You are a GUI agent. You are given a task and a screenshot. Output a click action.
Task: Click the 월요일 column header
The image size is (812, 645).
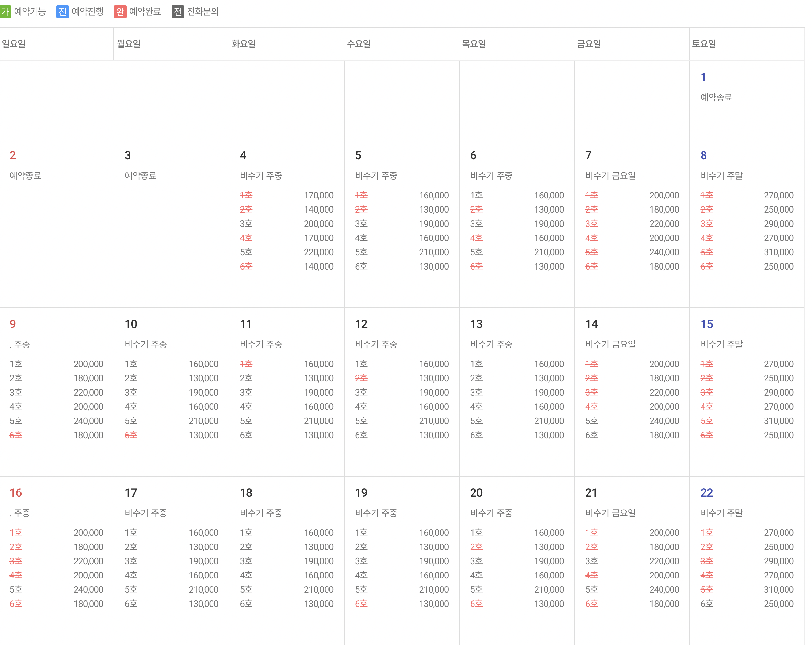click(129, 44)
